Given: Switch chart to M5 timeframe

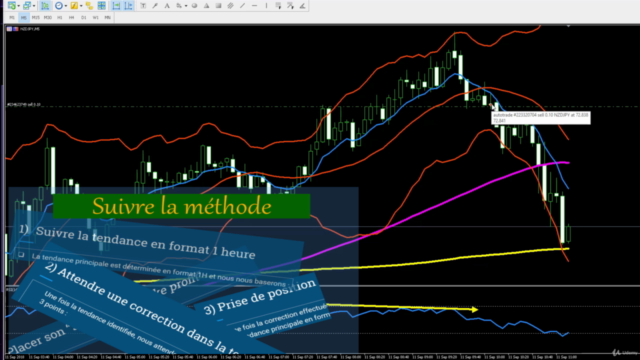Looking at the screenshot, I should click(x=24, y=18).
